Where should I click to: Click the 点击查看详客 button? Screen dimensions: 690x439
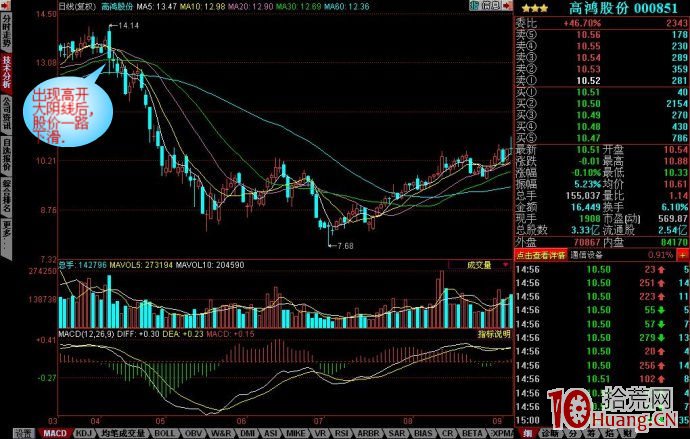click(541, 255)
